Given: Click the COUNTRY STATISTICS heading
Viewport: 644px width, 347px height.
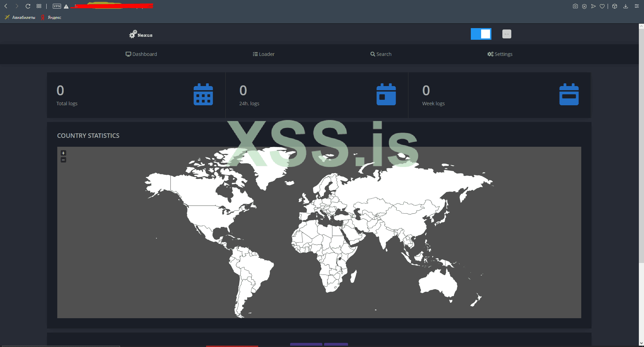Looking at the screenshot, I should click(x=88, y=136).
